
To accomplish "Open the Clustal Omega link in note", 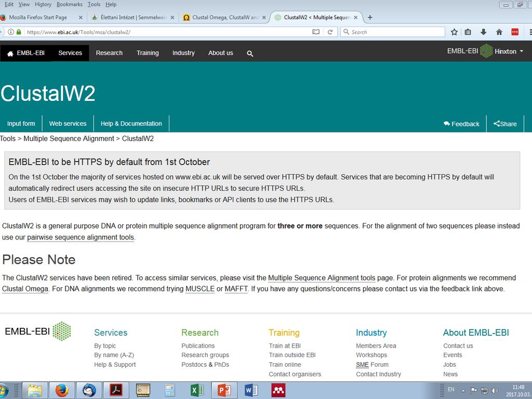I will pyautogui.click(x=25, y=289).
